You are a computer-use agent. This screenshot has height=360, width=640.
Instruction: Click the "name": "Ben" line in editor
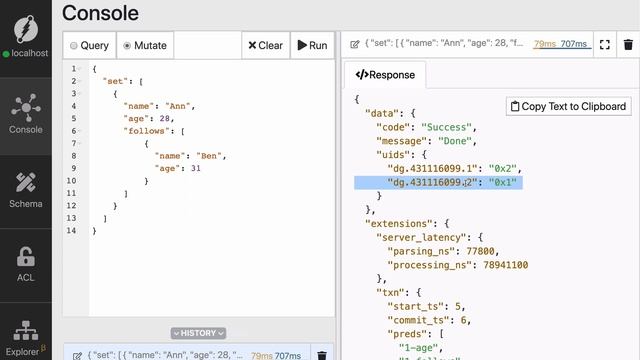[190, 156]
